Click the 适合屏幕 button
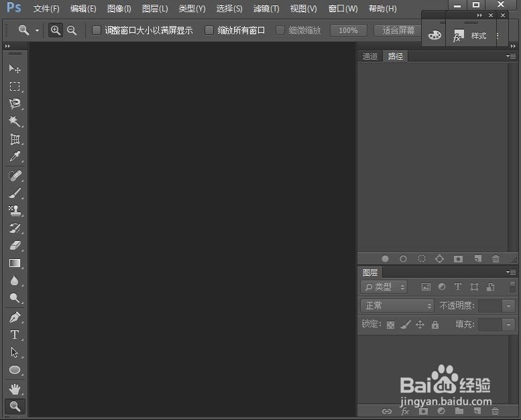 tap(398, 31)
